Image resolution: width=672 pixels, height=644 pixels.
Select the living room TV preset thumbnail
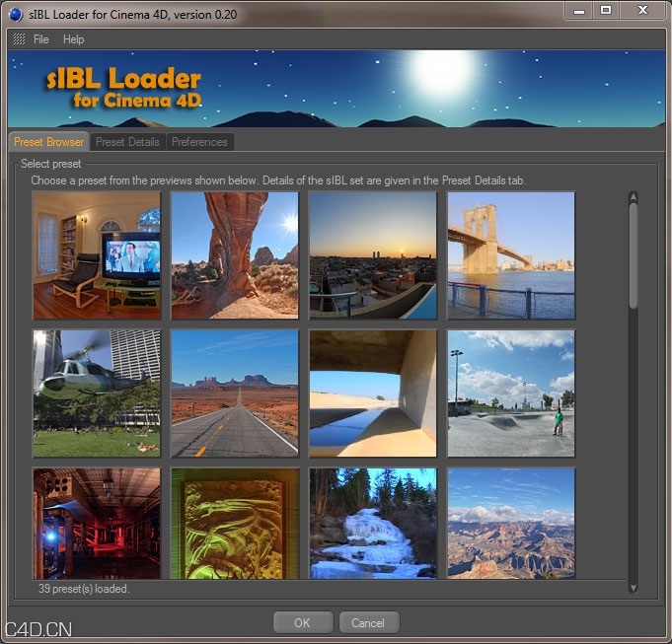[x=97, y=255]
